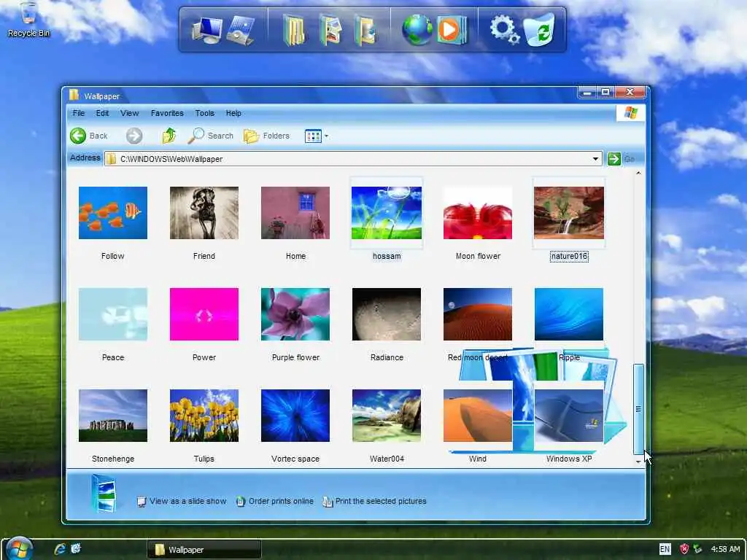Go up one folder level
The image size is (747, 560).
tap(169, 136)
